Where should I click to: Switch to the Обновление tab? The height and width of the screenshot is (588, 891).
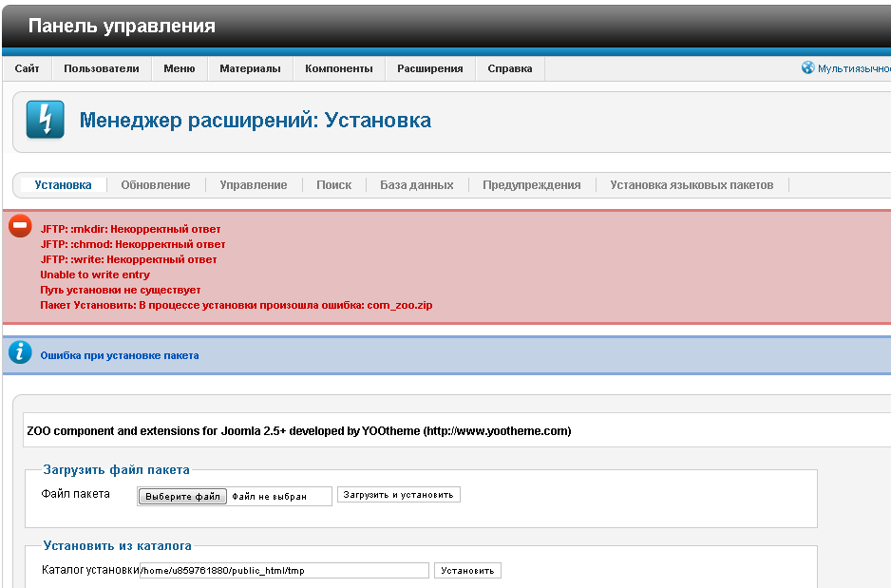tap(156, 185)
